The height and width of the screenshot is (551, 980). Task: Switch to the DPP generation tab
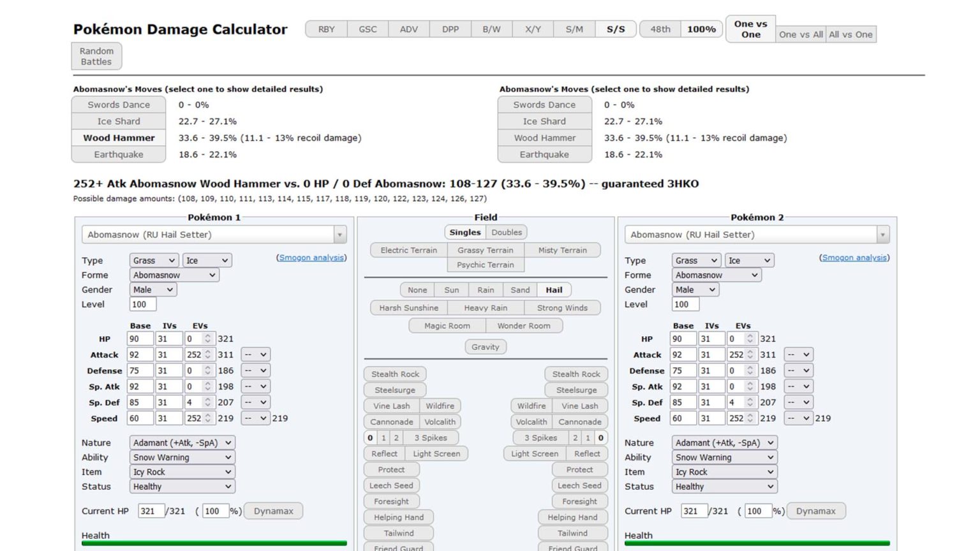pyautogui.click(x=450, y=29)
